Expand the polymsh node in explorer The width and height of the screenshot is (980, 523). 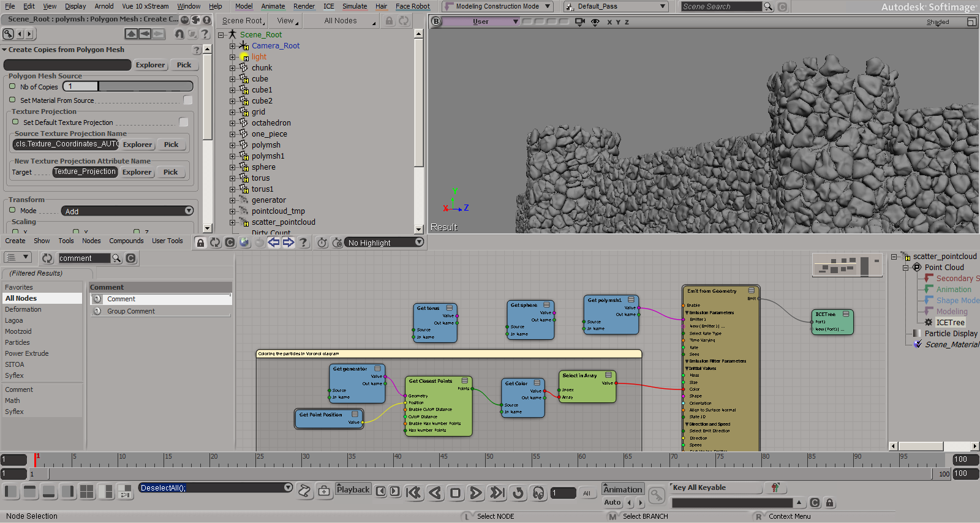click(x=232, y=145)
